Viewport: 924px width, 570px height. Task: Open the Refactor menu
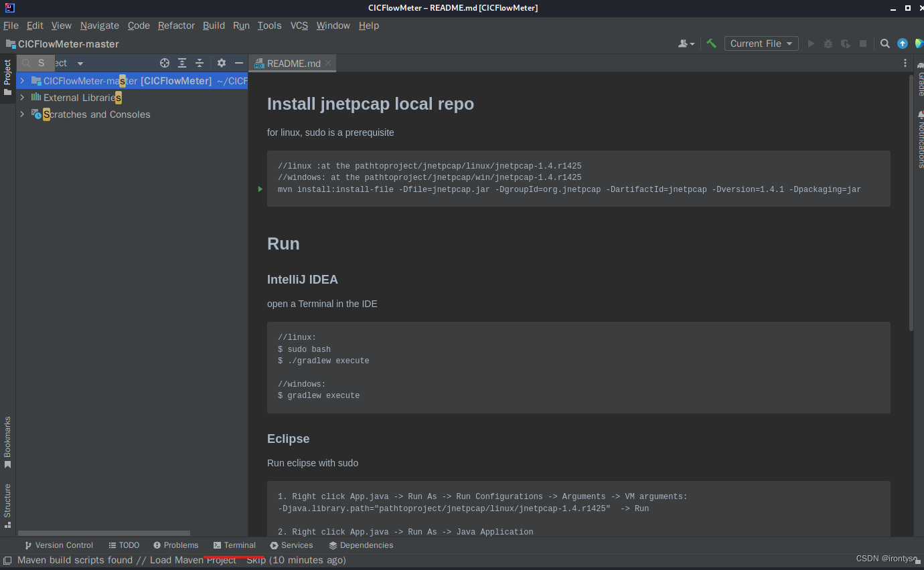tap(176, 25)
